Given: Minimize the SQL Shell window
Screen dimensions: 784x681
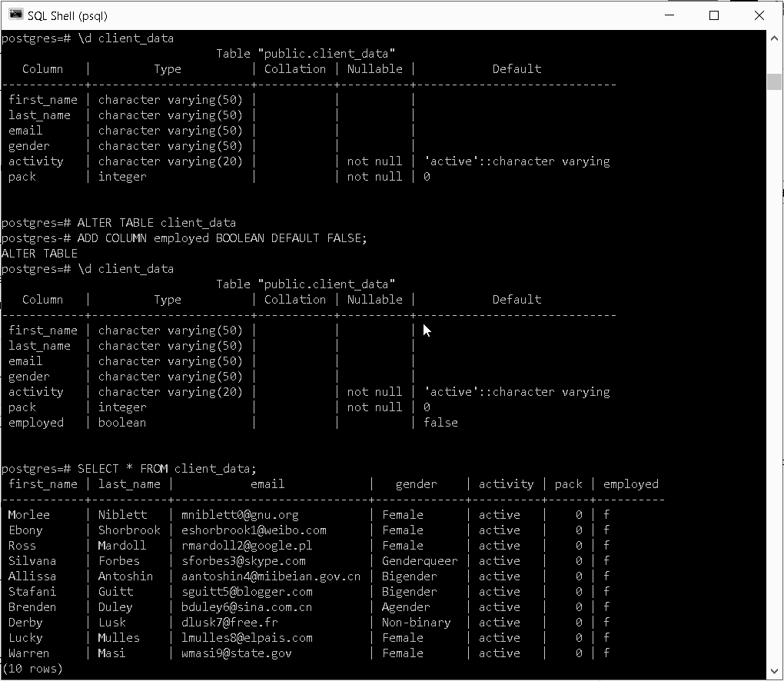Looking at the screenshot, I should click(669, 15).
